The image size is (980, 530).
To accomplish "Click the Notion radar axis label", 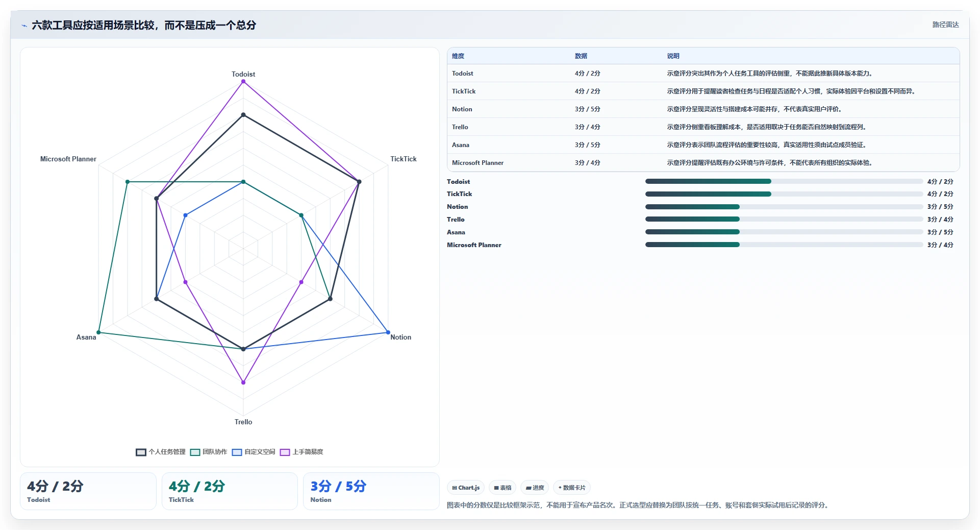I will [401, 337].
